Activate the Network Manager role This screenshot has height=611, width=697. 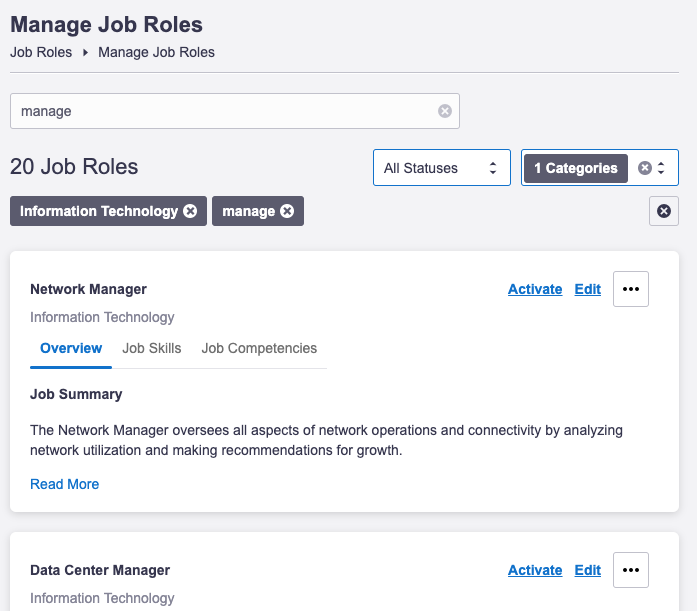[x=535, y=289]
